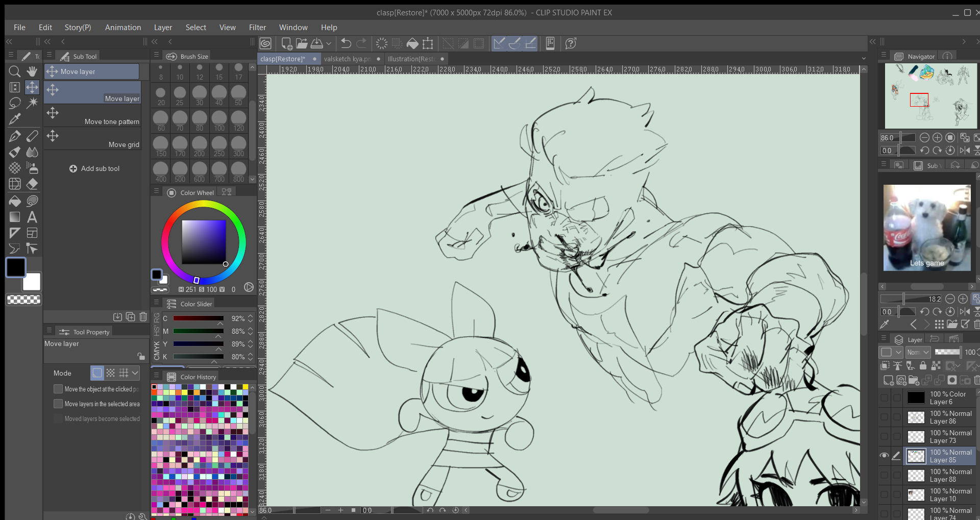This screenshot has width=980, height=520.
Task: Open the save icon dropdown arrow
Action: 329,44
